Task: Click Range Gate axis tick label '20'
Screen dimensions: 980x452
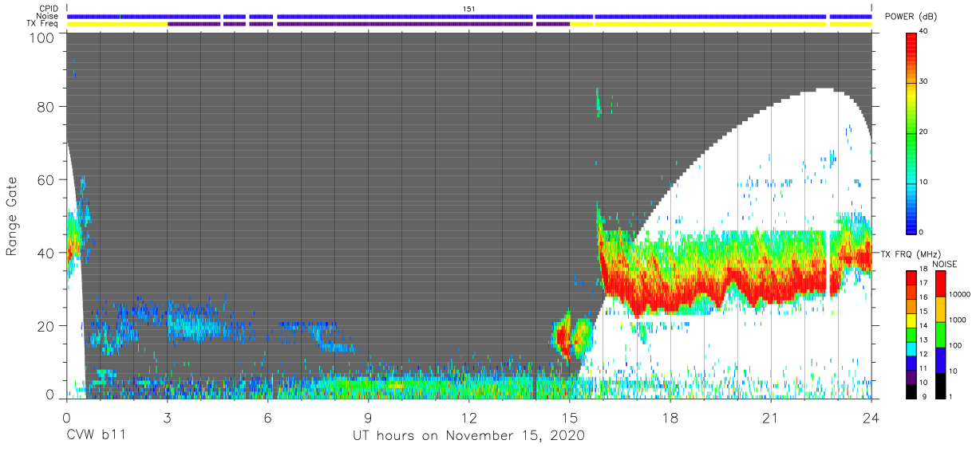Action: tap(47, 326)
